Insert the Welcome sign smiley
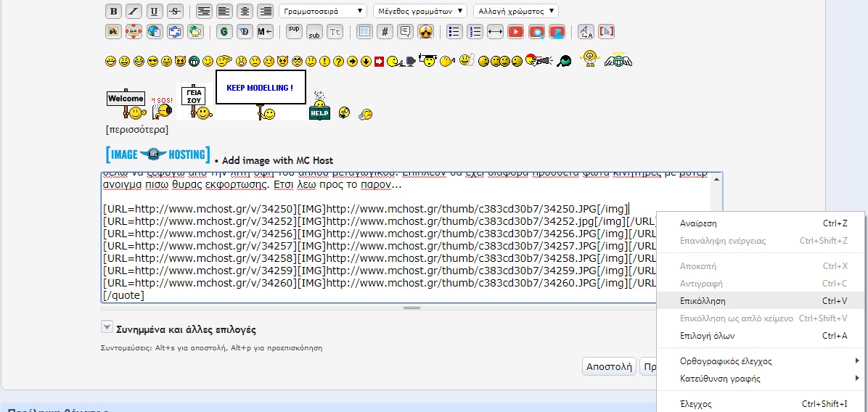868x412 pixels. tap(127, 104)
